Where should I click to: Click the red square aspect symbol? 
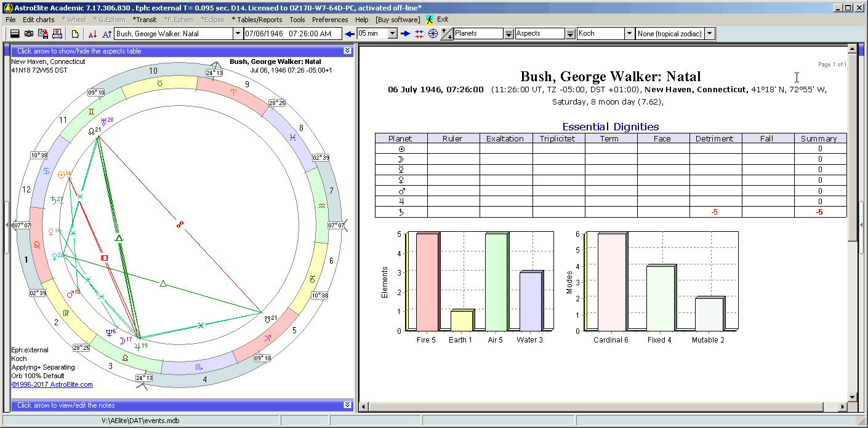click(104, 258)
